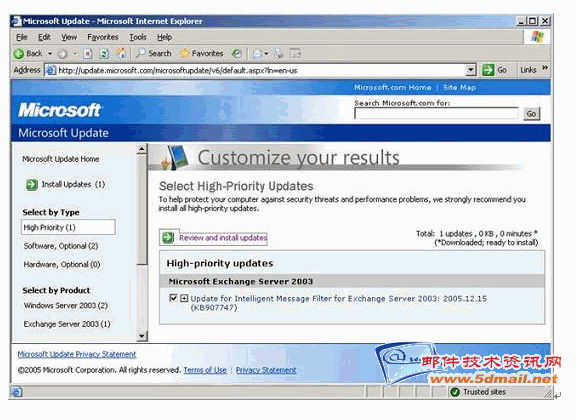The width and height of the screenshot is (576, 420).
Task: Open the footer Privacy Statement link
Action: [x=266, y=370]
